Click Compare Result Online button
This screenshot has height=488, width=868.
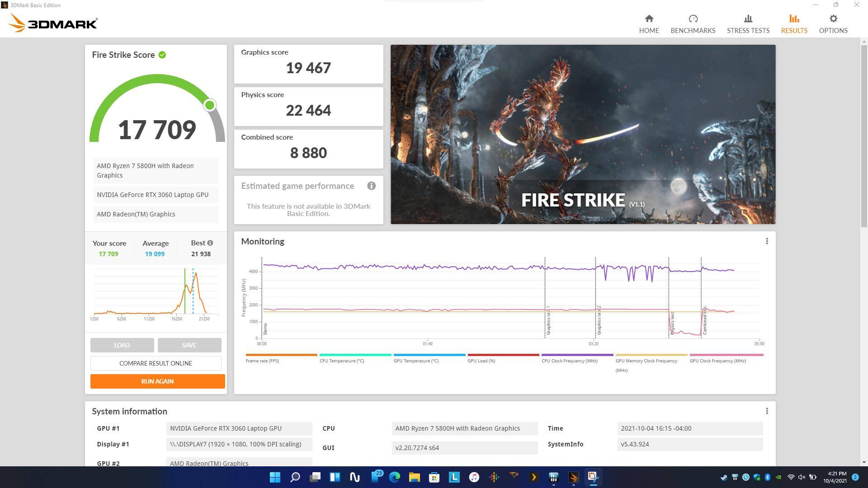[x=156, y=363]
